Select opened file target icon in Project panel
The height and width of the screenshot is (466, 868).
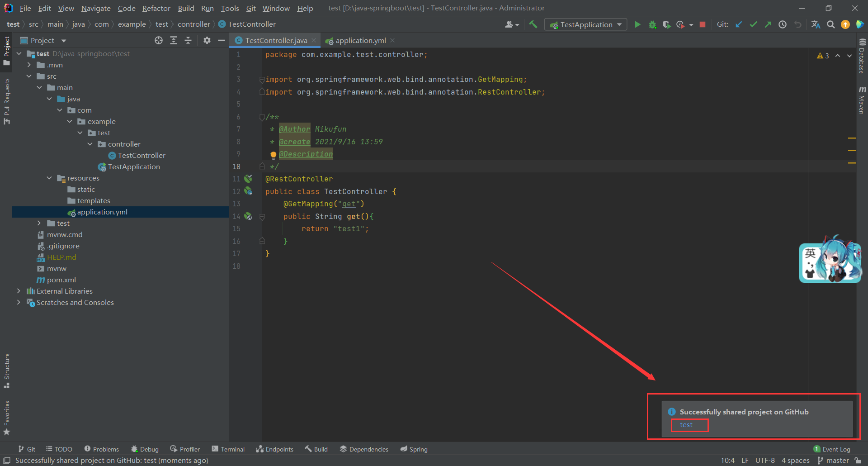tap(159, 40)
